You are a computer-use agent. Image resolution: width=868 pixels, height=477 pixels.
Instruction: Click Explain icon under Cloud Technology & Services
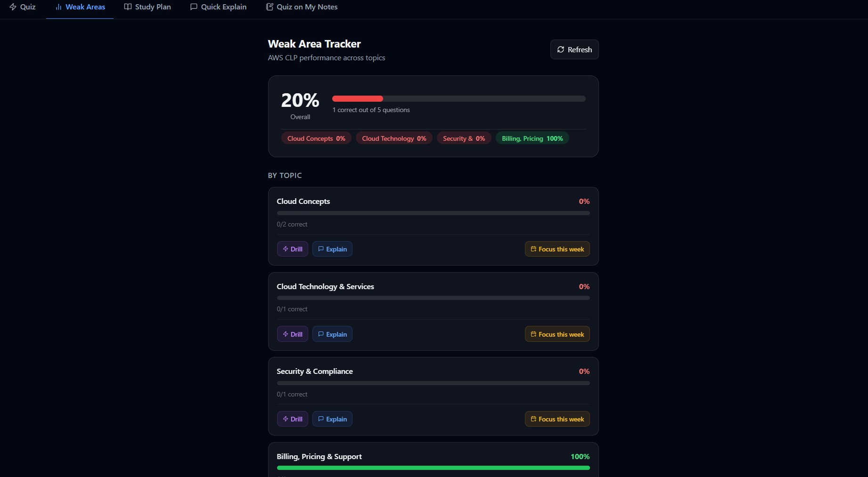(321, 334)
